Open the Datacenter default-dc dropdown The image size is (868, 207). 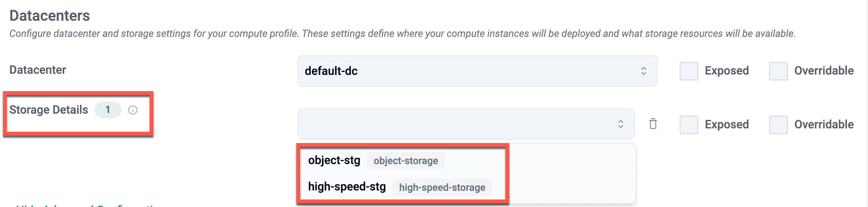[x=477, y=71]
